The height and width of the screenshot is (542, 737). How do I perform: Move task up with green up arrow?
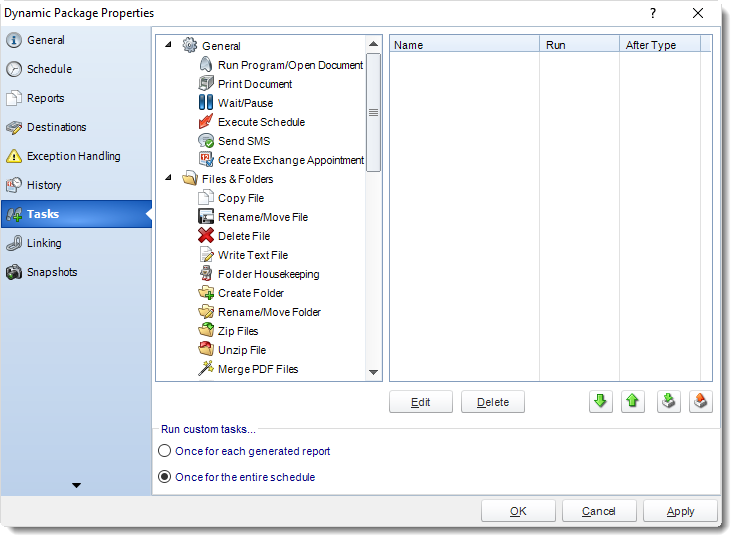[x=632, y=401]
